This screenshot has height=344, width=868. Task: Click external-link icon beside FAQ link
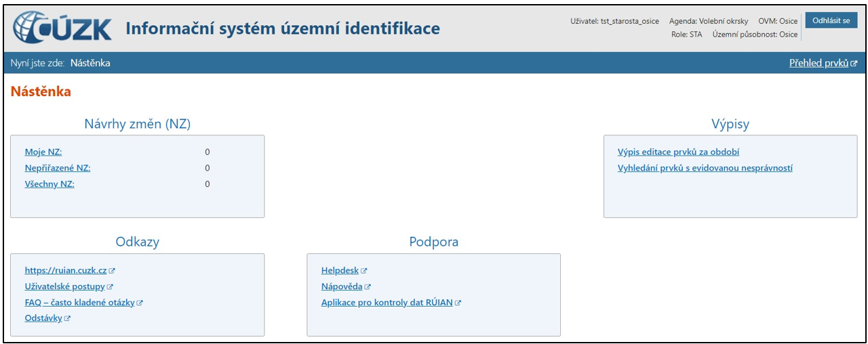[x=140, y=303]
